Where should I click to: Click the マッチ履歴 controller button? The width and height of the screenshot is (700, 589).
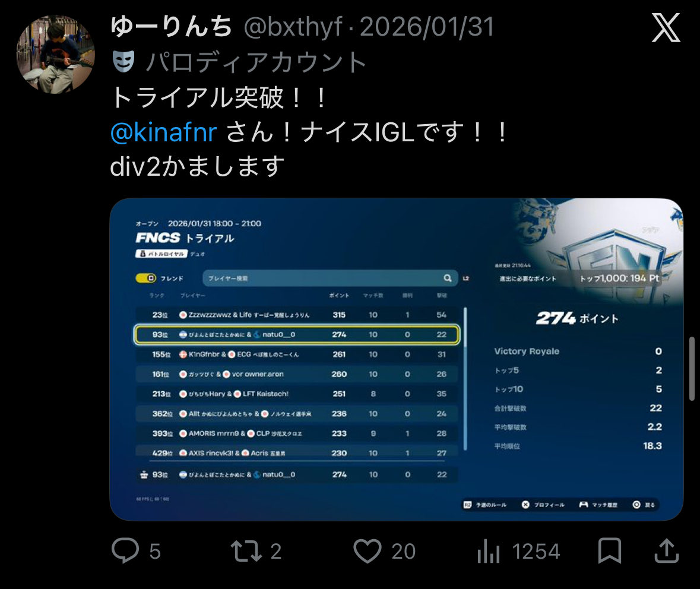coord(598,505)
